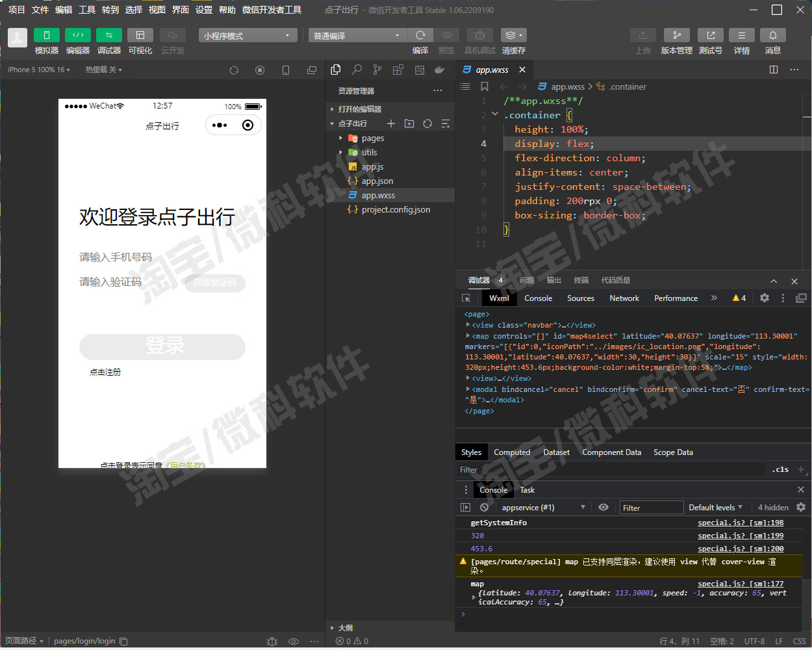Toggle the Simulator panel button

[x=46, y=35]
